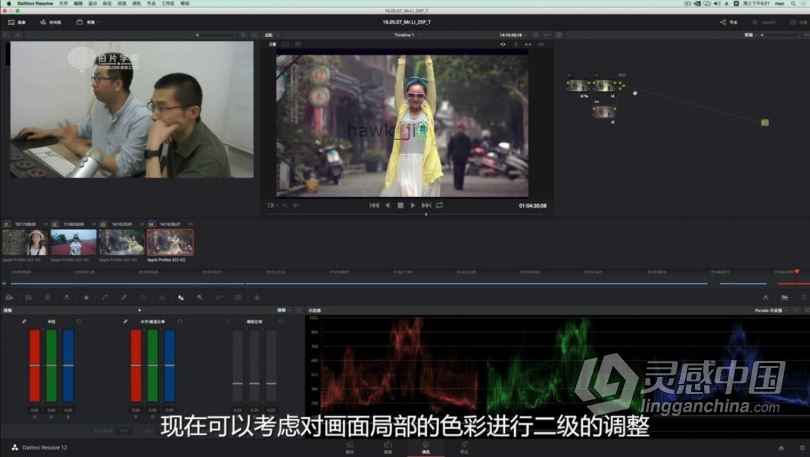Toggle the OpenFX panel button
The width and height of the screenshot is (810, 457).
point(764,22)
